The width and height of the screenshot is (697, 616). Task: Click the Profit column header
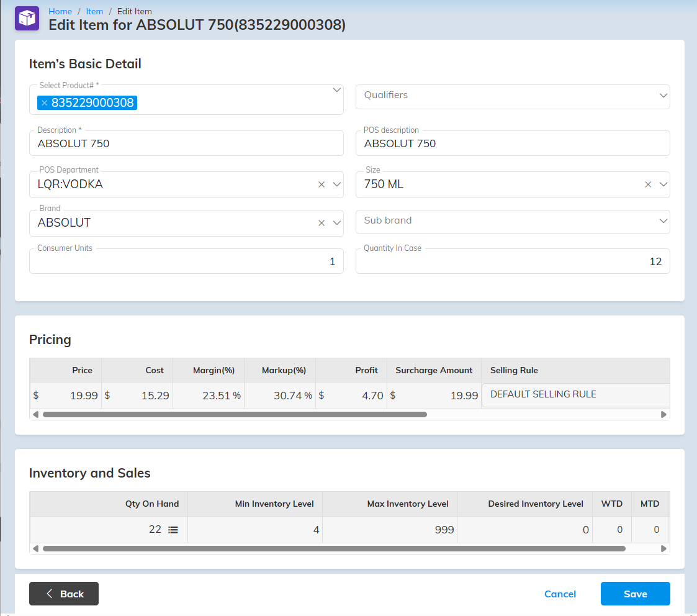click(x=351, y=370)
